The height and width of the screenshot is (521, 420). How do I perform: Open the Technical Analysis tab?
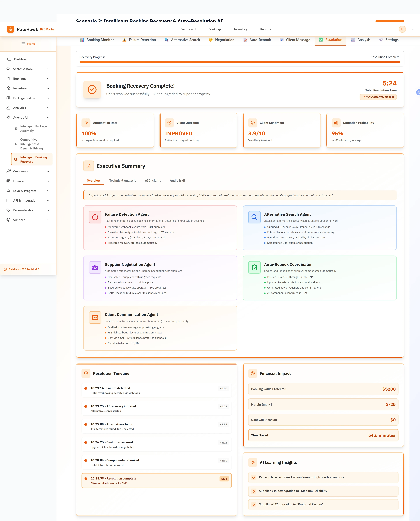pos(123,180)
